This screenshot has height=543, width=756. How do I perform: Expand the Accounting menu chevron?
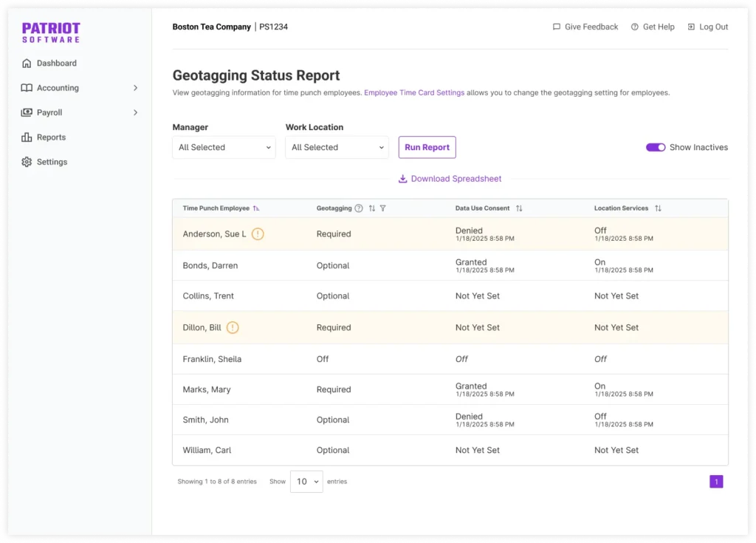[x=136, y=88]
